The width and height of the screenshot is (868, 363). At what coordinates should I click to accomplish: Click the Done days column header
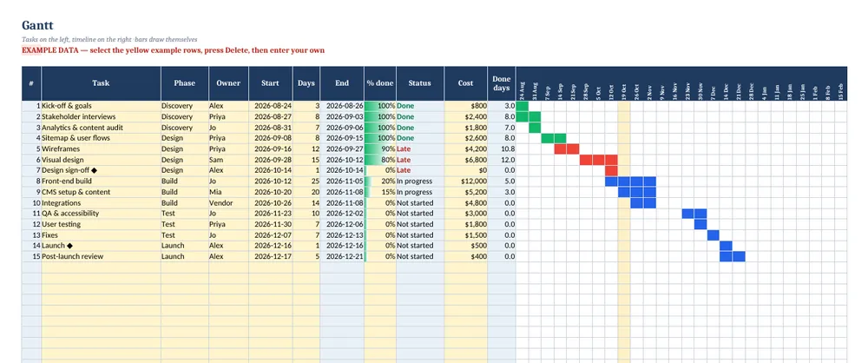click(x=502, y=83)
